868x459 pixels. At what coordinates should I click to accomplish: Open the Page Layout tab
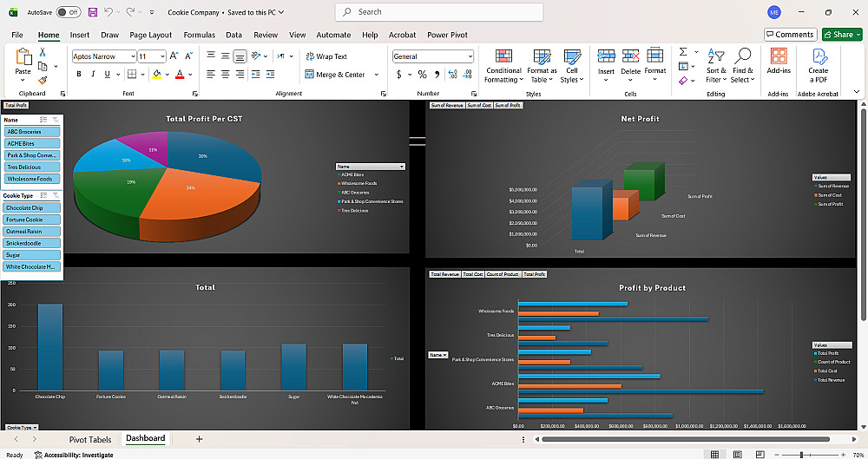[x=150, y=35]
